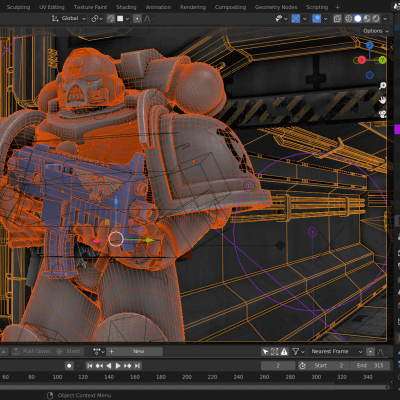Open the action browse dropdown icon
400x400 pixels.
(99, 351)
